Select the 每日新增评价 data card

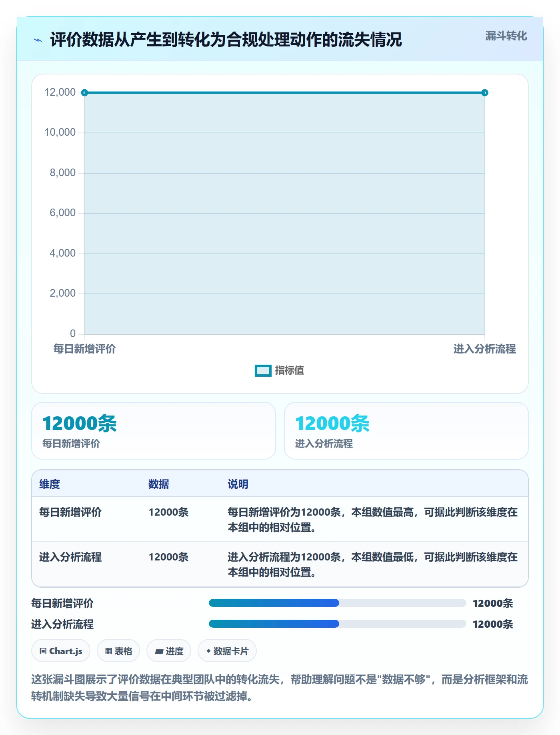click(154, 431)
